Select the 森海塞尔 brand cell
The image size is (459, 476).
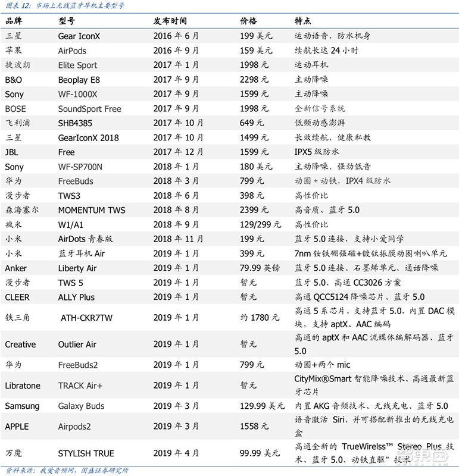[22, 210]
